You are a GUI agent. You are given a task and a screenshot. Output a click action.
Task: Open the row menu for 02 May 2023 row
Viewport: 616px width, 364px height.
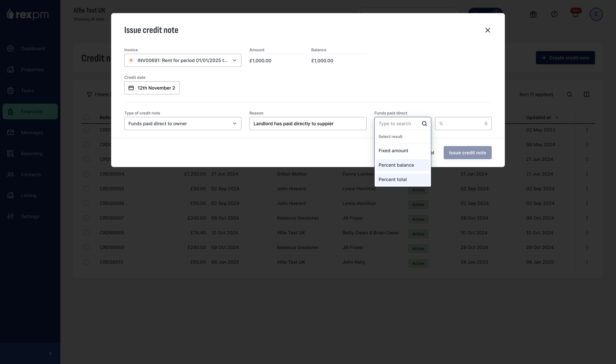(587, 130)
